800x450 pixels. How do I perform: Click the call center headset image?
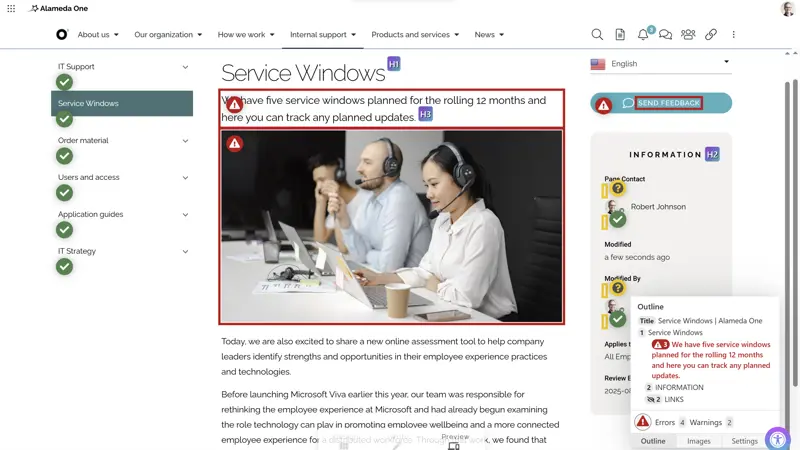coord(392,227)
